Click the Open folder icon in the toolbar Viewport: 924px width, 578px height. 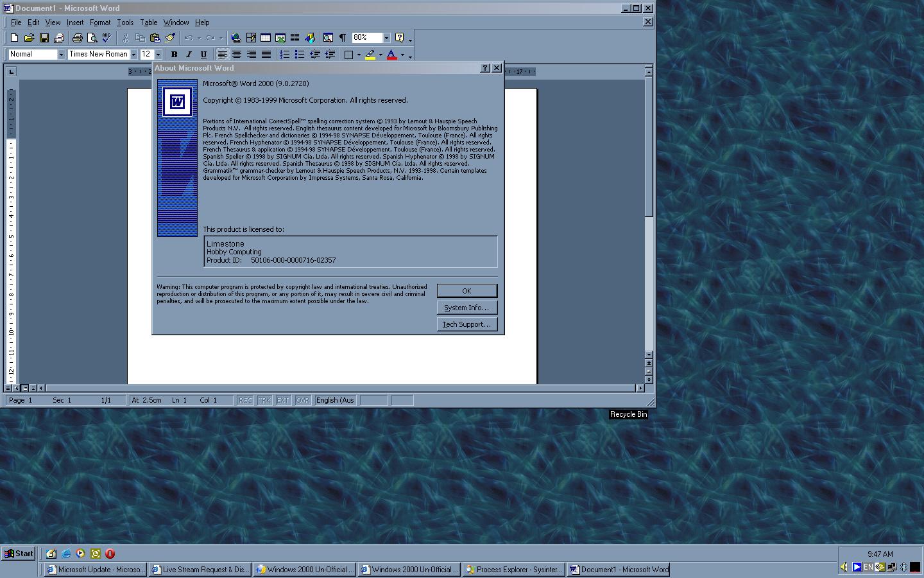click(x=29, y=38)
